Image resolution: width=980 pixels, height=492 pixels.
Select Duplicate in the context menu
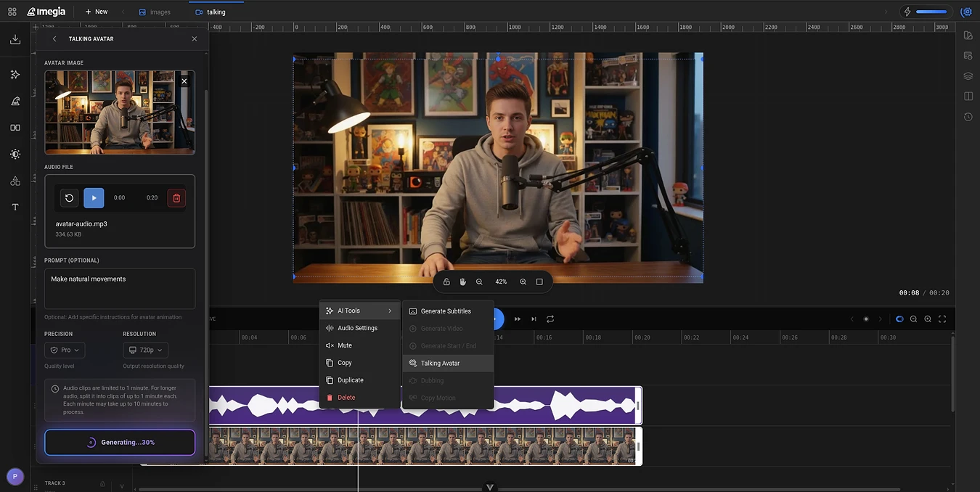(351, 380)
